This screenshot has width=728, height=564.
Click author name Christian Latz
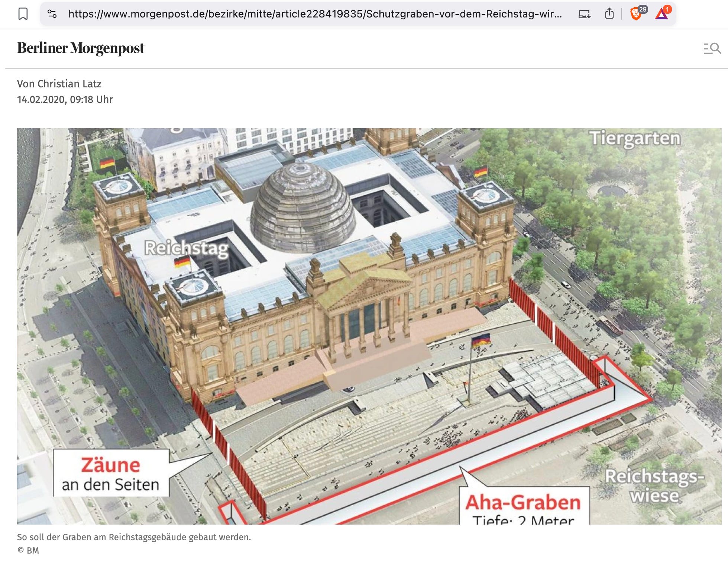[69, 84]
